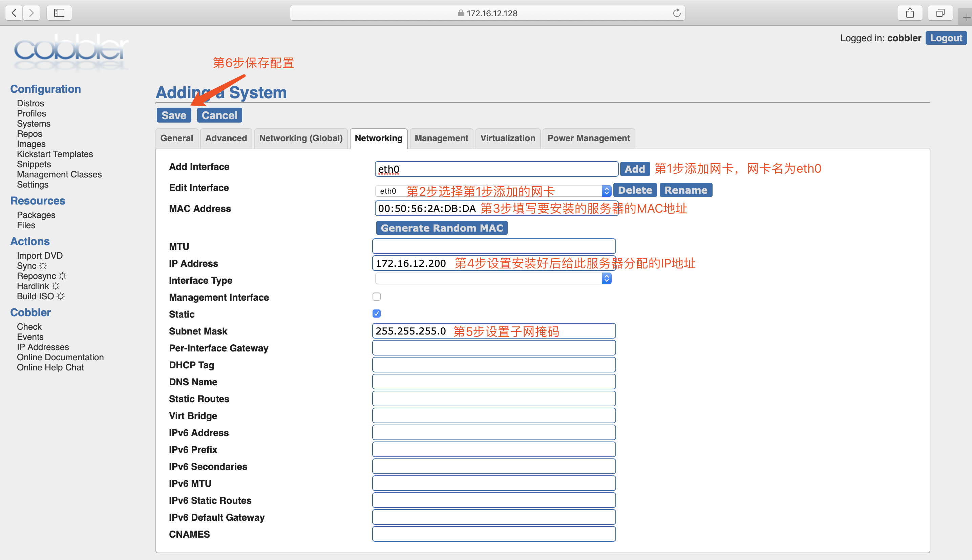This screenshot has height=560, width=972.
Task: Open the browser share icon
Action: point(910,13)
